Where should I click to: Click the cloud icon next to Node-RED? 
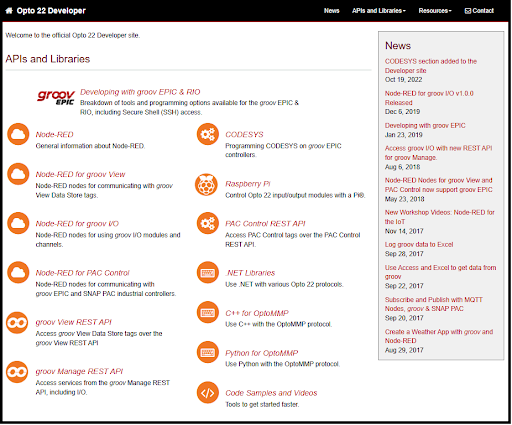point(18,134)
